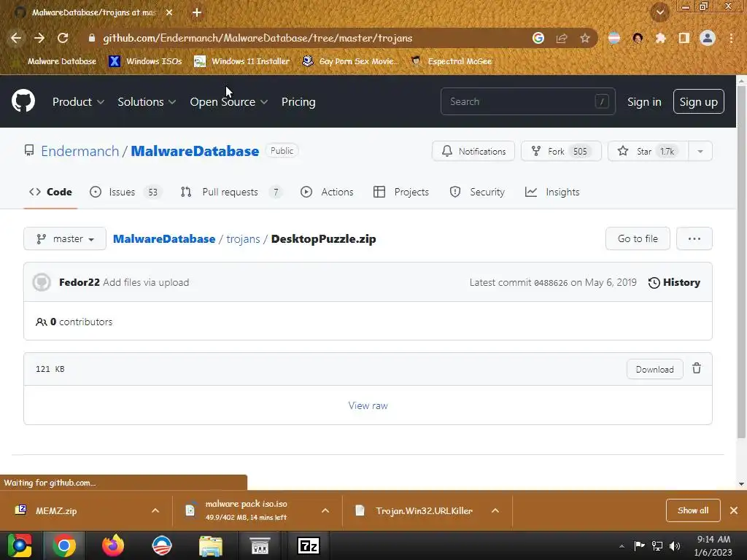Click the Action Center flag icon
The height and width of the screenshot is (560, 747).
(x=639, y=545)
